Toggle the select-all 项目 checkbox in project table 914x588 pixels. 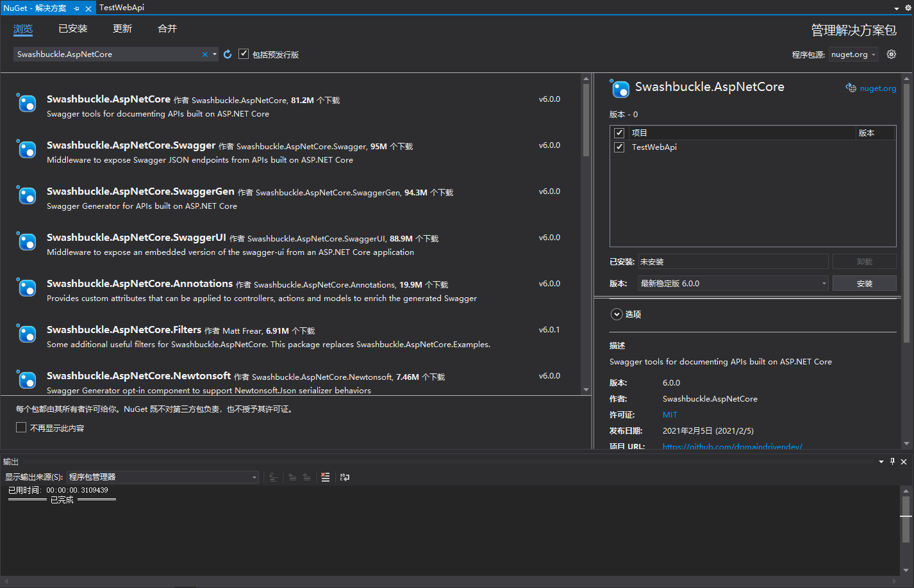click(x=619, y=133)
